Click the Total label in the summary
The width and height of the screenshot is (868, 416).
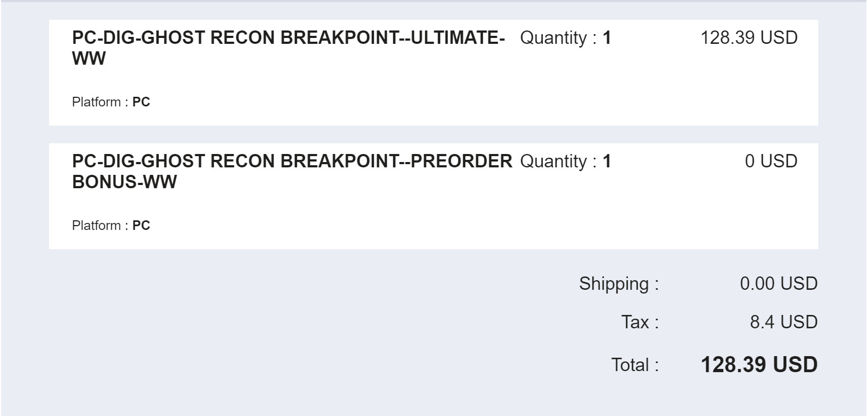635,365
